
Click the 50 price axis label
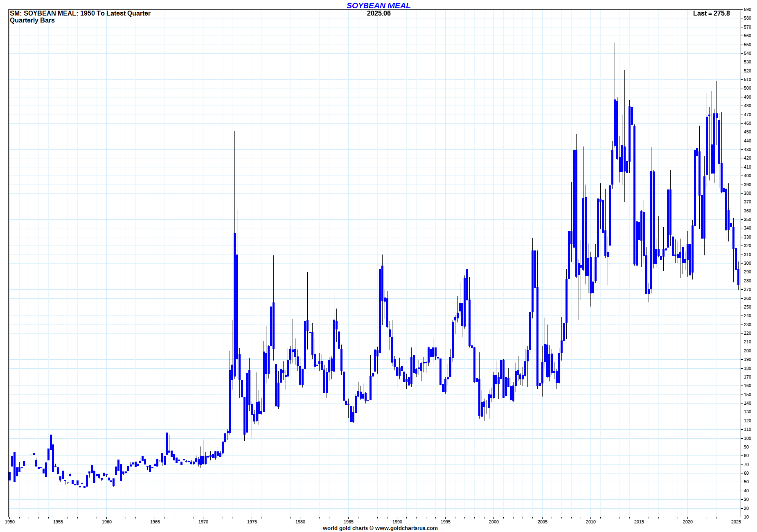(746, 482)
